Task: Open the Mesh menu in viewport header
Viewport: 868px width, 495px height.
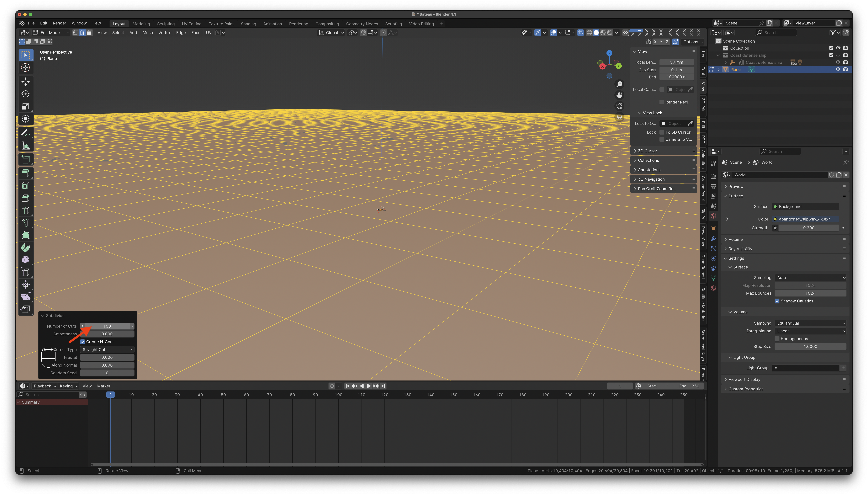Action: pyautogui.click(x=147, y=33)
